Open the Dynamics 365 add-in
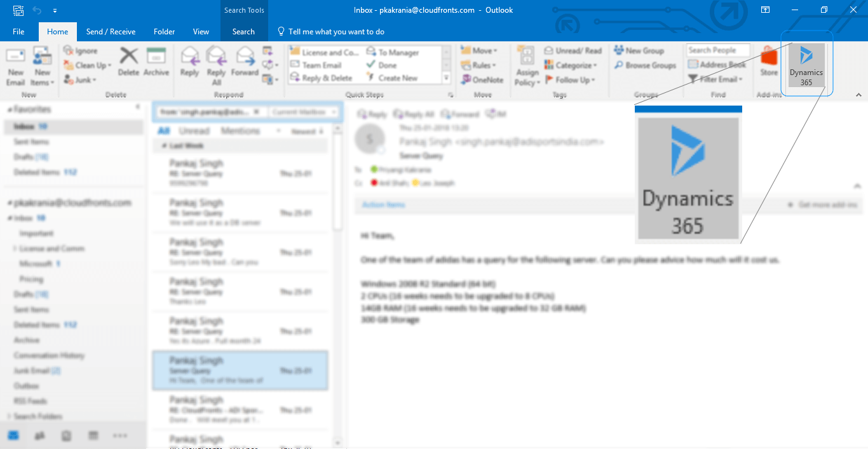The image size is (868, 449). (806, 66)
